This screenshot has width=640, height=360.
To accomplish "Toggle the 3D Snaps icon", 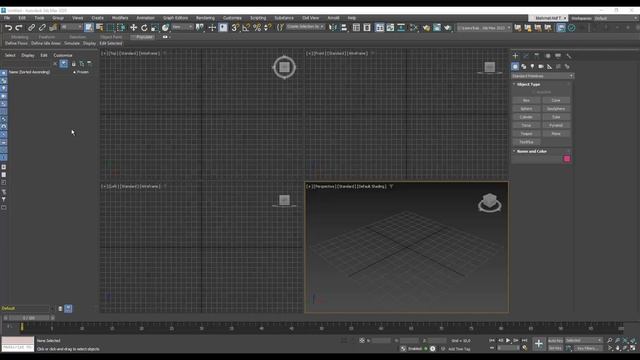I will click(x=235, y=28).
